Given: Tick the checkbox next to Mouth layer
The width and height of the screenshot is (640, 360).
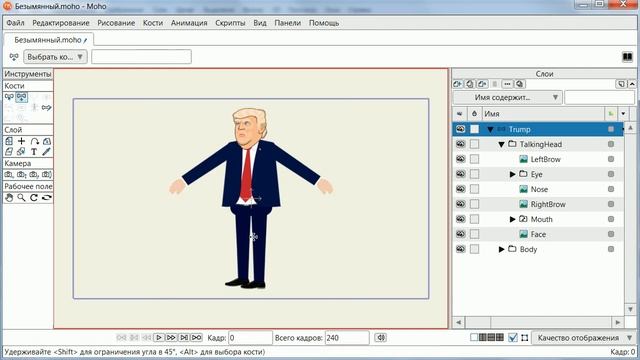Looking at the screenshot, I should (474, 219).
